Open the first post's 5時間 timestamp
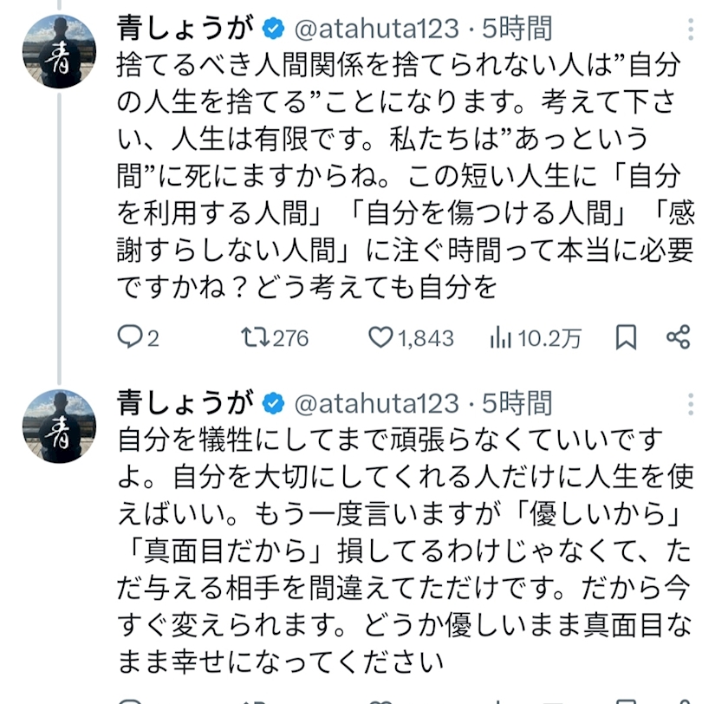 click(517, 29)
